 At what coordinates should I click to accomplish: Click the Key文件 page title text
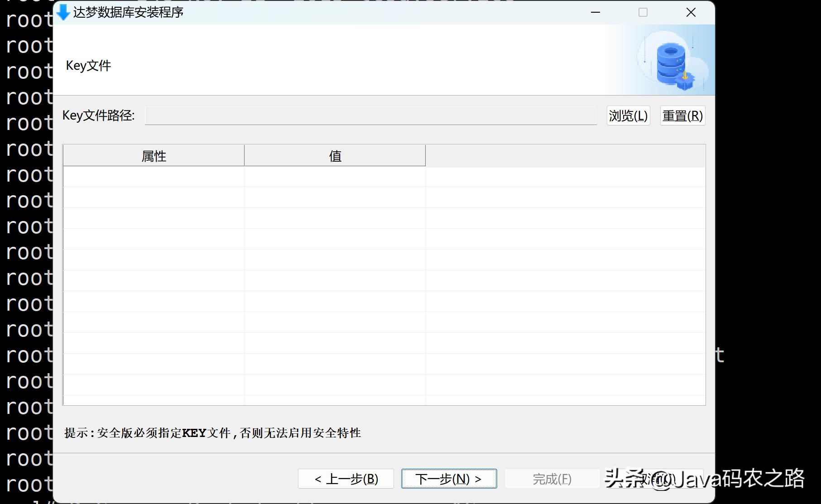coord(89,65)
